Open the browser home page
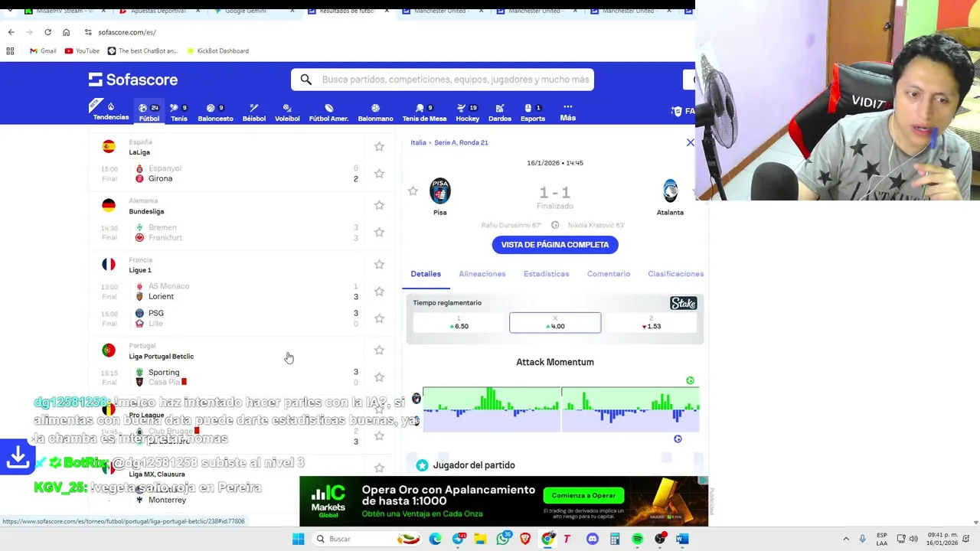 click(66, 32)
